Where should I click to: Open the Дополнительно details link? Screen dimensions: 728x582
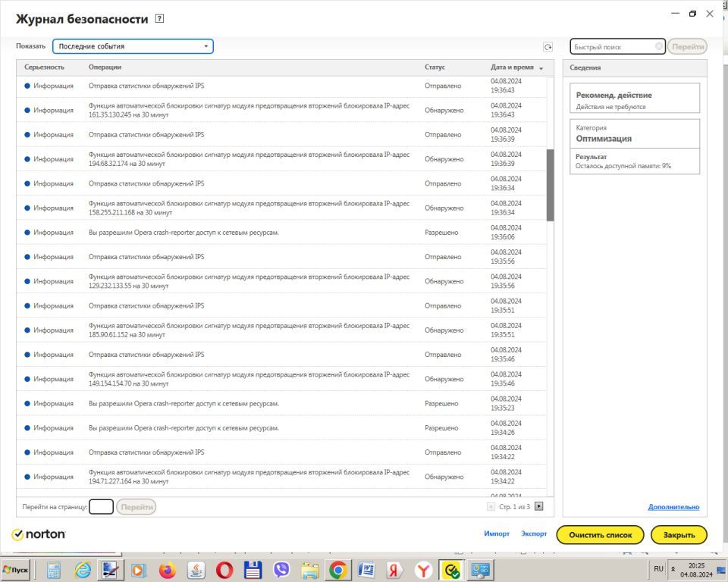pos(673,507)
